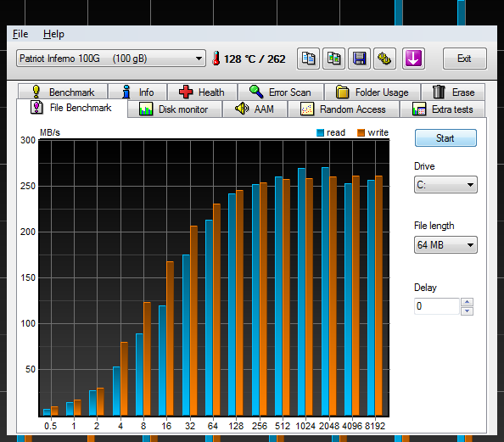Image resolution: width=504 pixels, height=442 pixels.
Task: Increase the Delay value with up arrow
Action: [x=467, y=302]
